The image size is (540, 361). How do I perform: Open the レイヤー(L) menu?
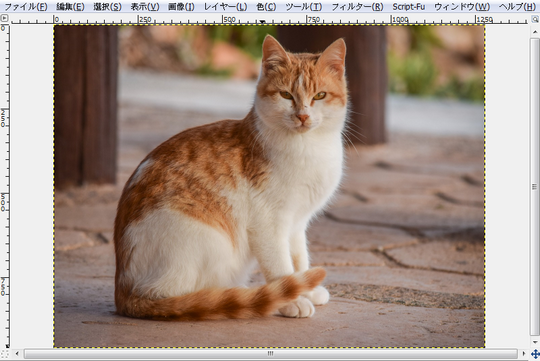[x=226, y=6]
